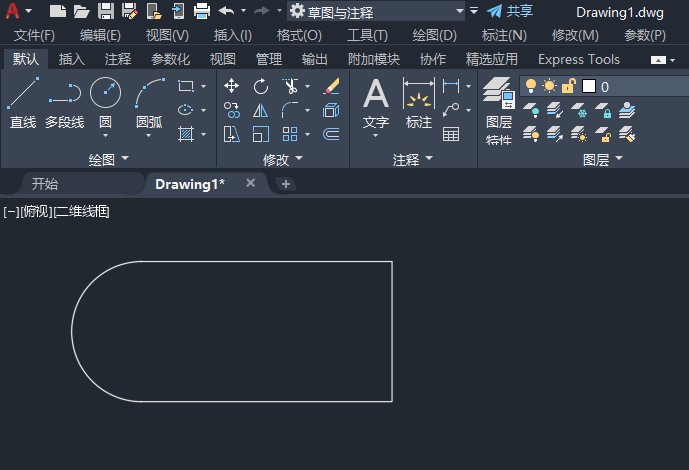
Task: Toggle layer 0 lock padlock icon
Action: tap(569, 86)
